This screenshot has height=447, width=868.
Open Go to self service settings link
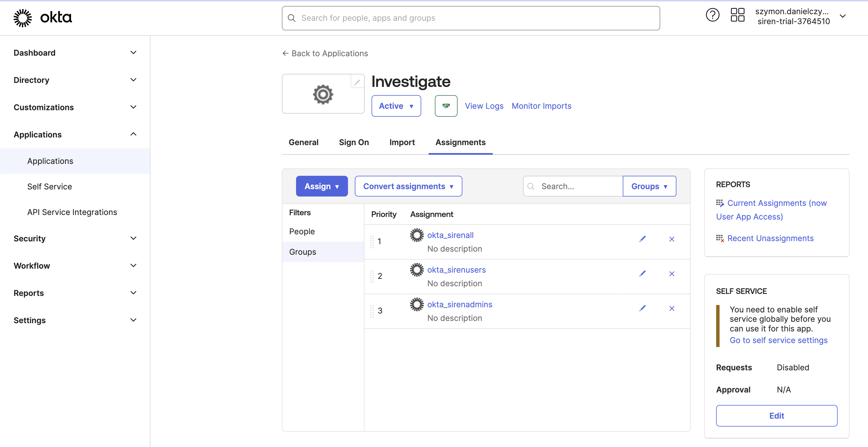pyautogui.click(x=779, y=340)
